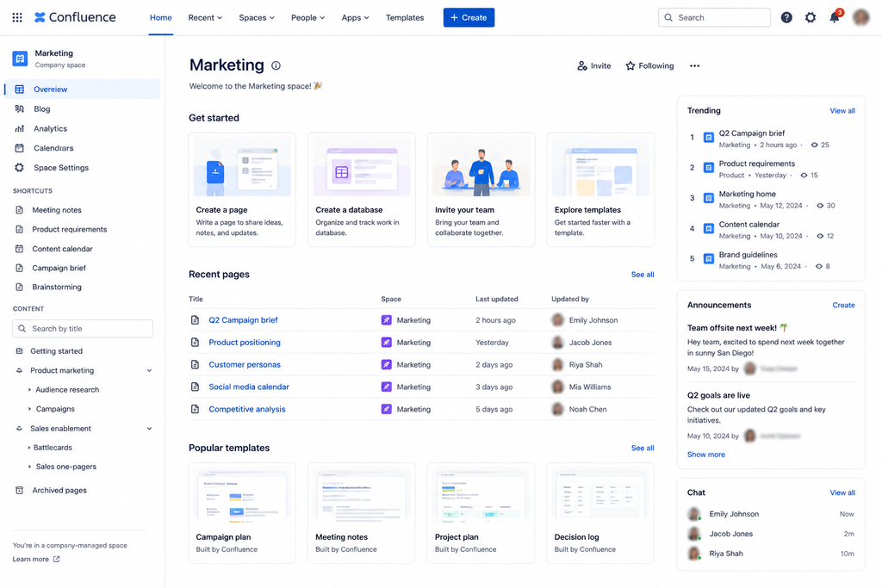This screenshot has height=588, width=882.
Task: Expand the Audience research tree item
Action: pyautogui.click(x=29, y=390)
